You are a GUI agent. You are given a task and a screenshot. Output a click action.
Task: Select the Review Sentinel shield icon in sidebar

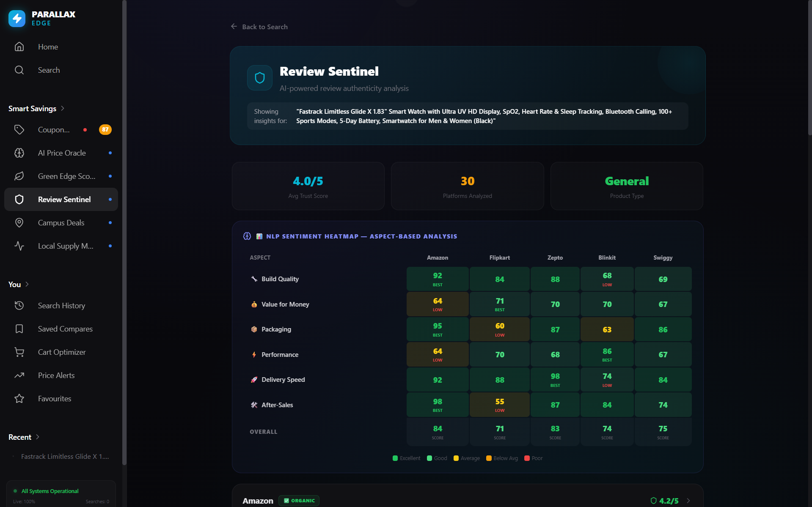[19, 199]
